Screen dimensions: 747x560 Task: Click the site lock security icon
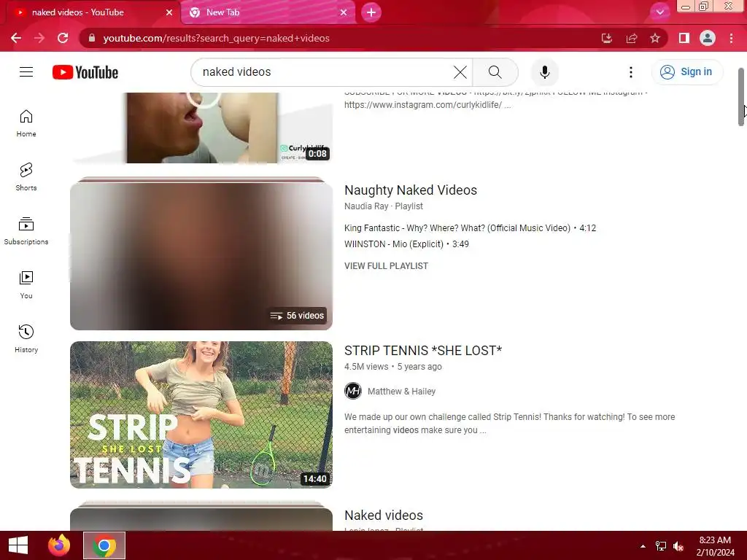(92, 38)
